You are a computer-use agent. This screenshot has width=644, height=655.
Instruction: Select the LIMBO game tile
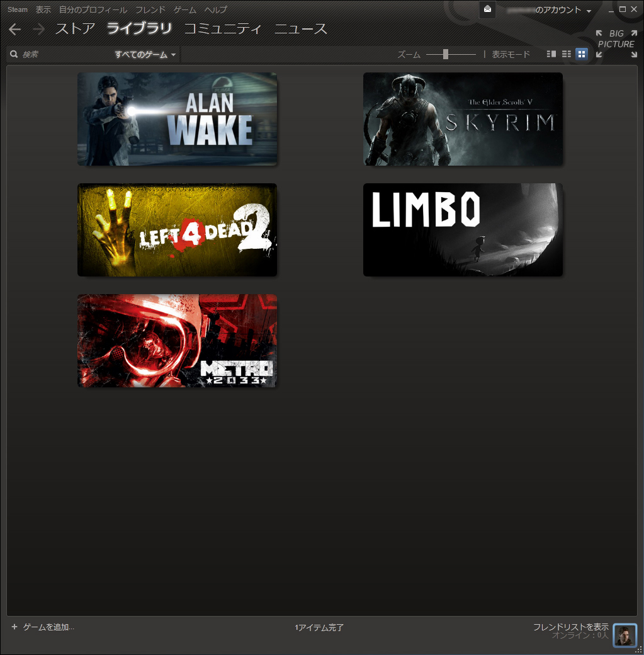point(463,230)
